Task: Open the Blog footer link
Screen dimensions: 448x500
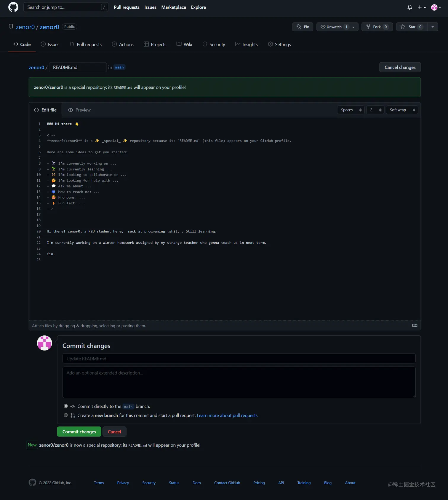Action: 328,483
